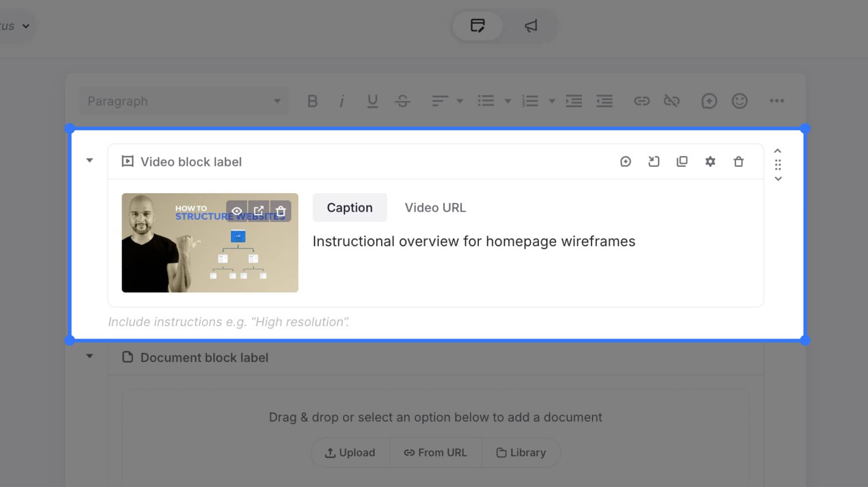Click the Document block label text
This screenshot has height=487, width=868.
(204, 358)
